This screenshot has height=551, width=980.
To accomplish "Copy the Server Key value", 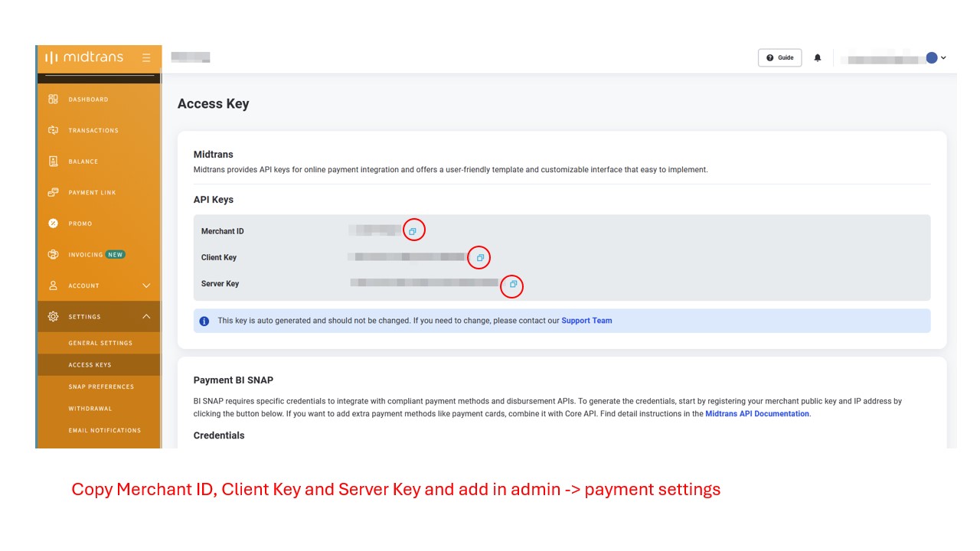I will click(x=513, y=285).
